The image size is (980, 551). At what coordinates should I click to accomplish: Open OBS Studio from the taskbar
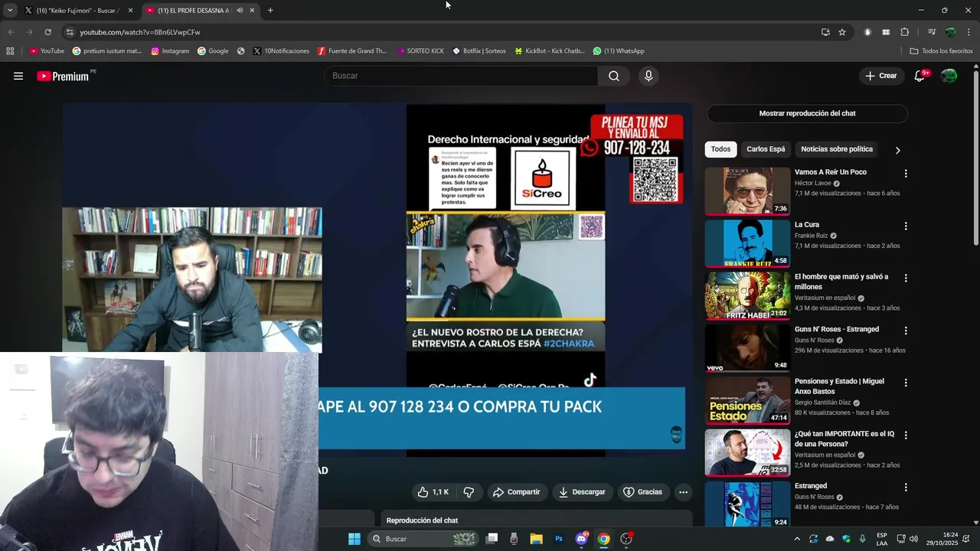(626, 539)
